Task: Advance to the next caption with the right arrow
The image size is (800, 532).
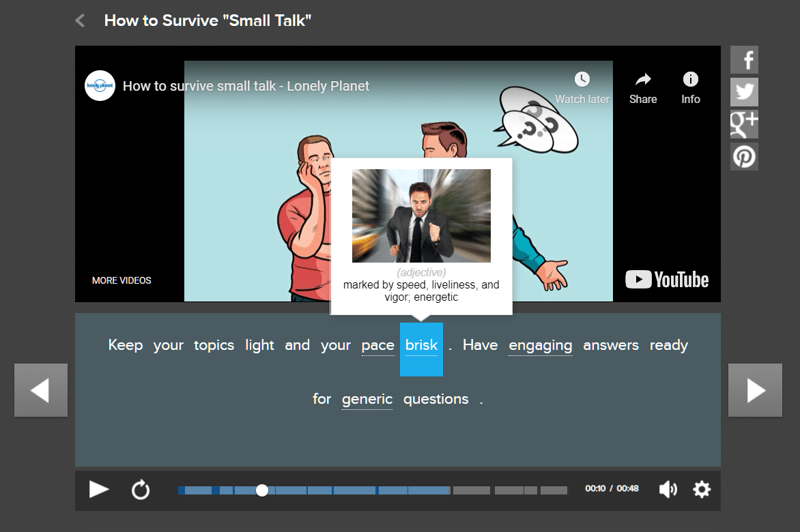Action: [x=755, y=390]
